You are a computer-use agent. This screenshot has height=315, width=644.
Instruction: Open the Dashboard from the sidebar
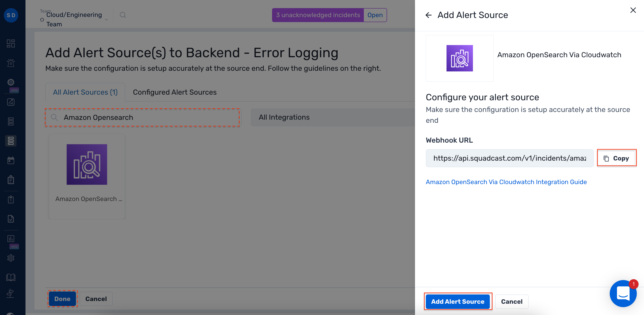click(x=11, y=43)
